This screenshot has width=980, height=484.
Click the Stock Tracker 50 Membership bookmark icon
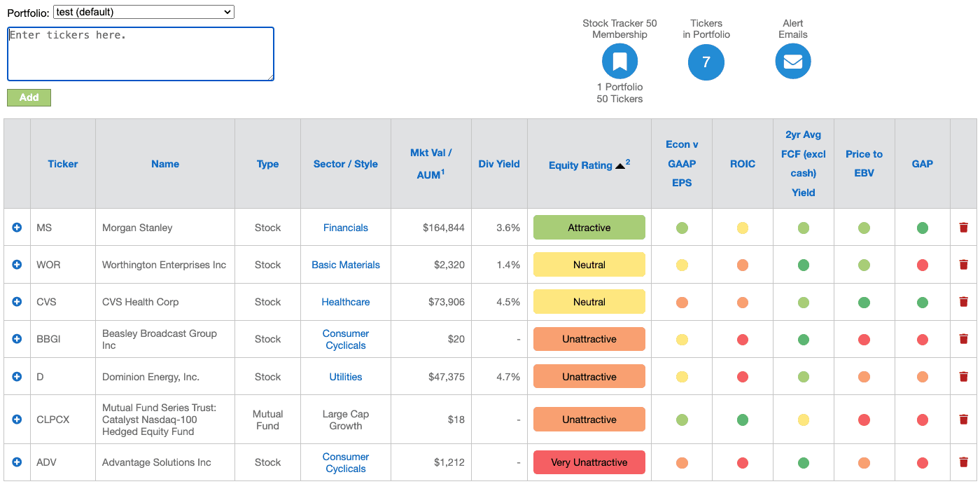coord(619,62)
